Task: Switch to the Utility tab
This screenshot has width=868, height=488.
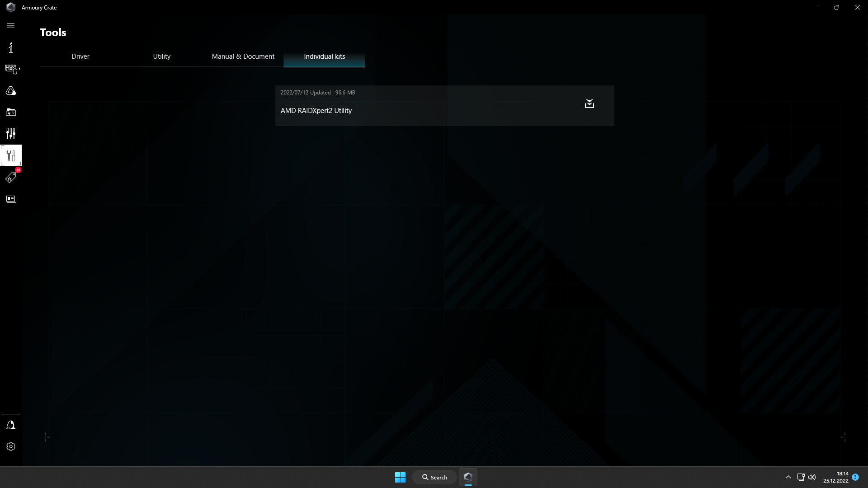Action: (162, 56)
